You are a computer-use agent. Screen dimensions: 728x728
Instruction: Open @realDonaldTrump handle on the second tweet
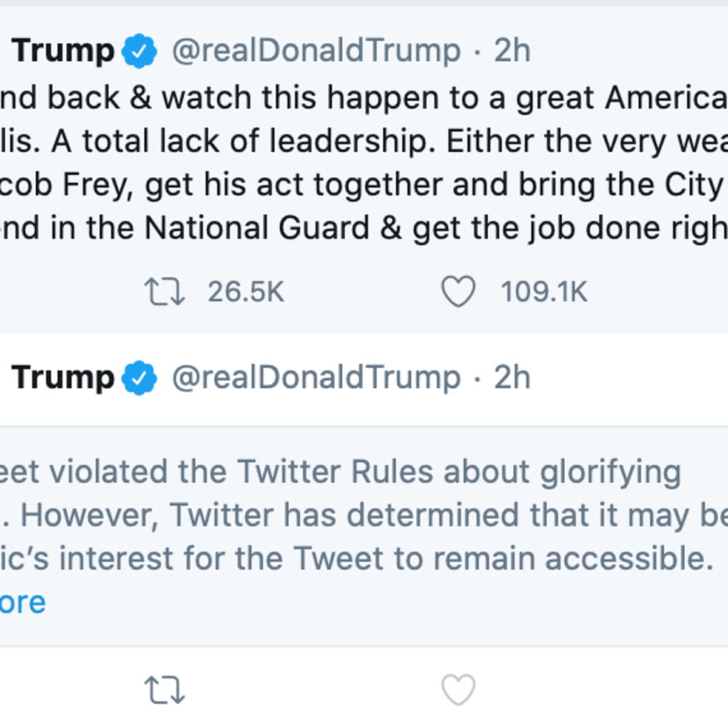[316, 377]
